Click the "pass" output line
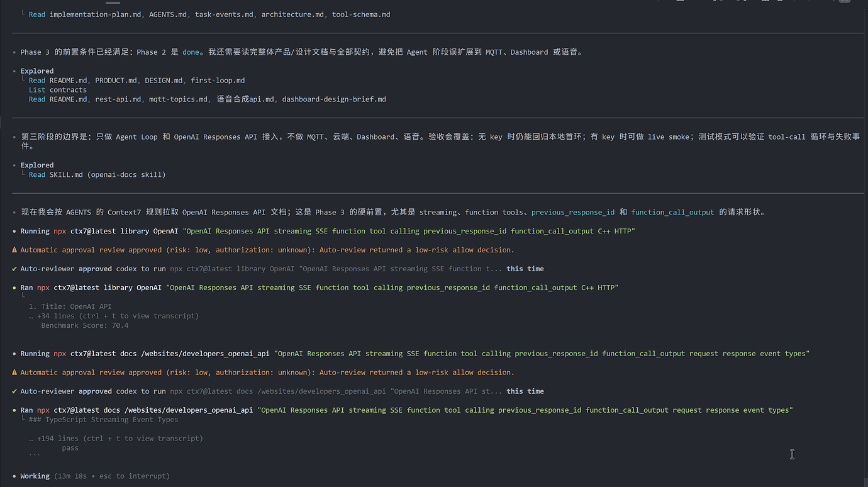This screenshot has width=868, height=487. click(x=70, y=448)
